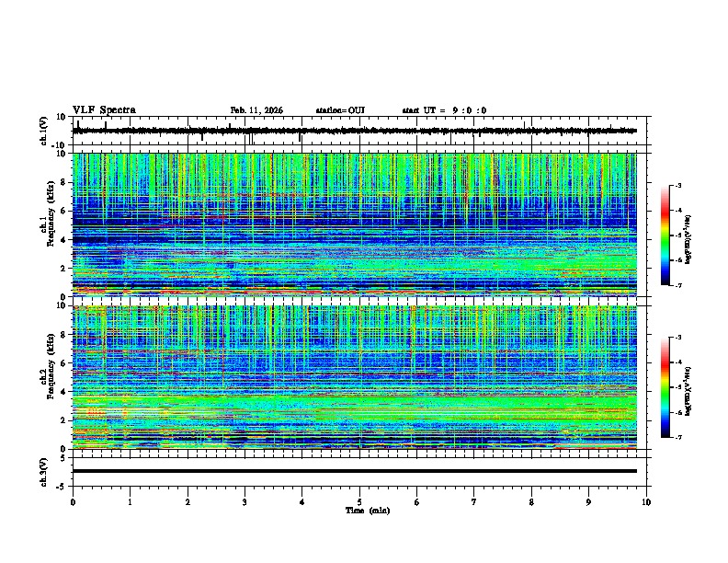This screenshot has width=728, height=563.
Task: Click tick label "9" on the Time axis
Action: point(588,502)
